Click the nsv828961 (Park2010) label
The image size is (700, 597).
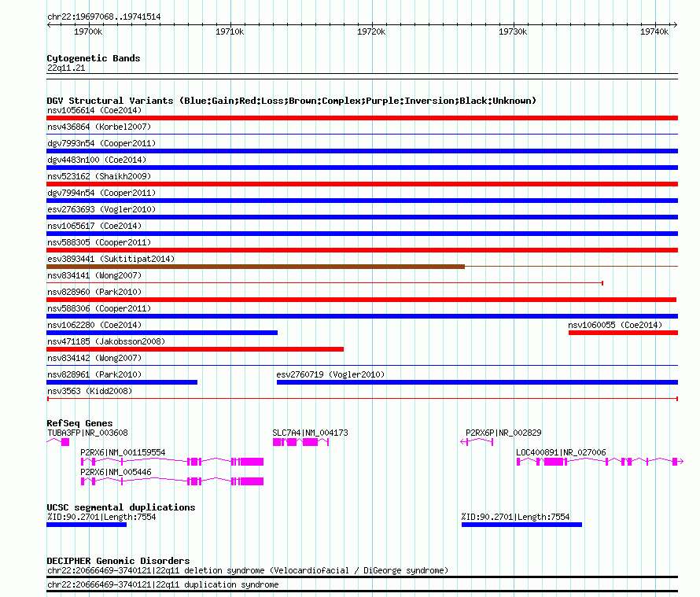94,374
